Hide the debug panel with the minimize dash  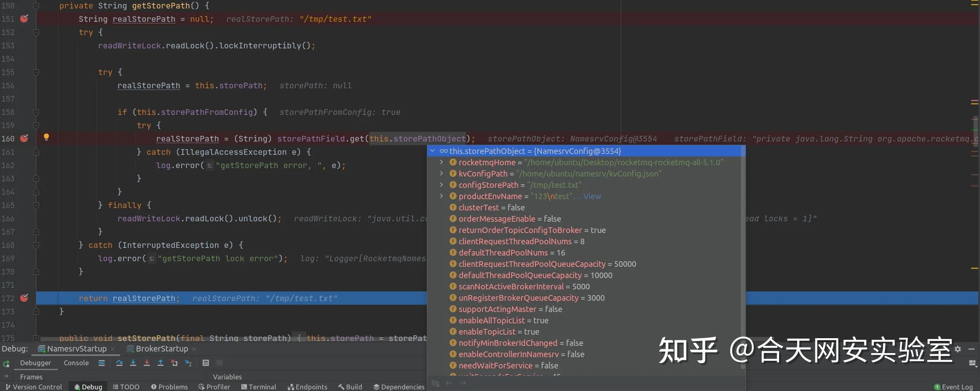tap(972, 349)
